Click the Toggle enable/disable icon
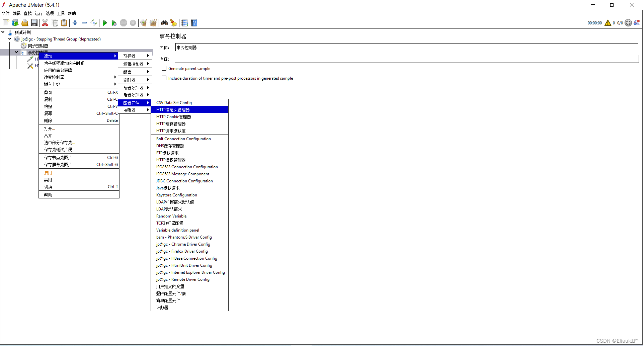Viewport: 644px width, 346px height. (x=94, y=23)
